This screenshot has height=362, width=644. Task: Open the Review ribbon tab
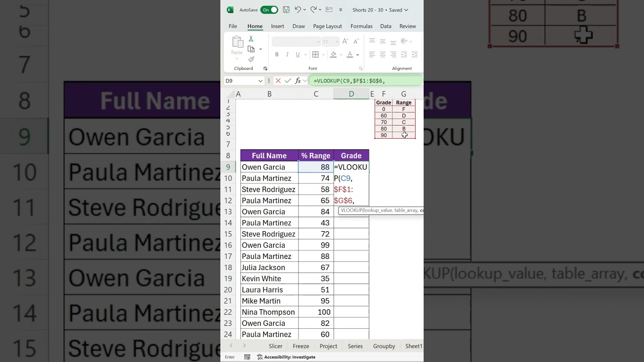tap(408, 26)
